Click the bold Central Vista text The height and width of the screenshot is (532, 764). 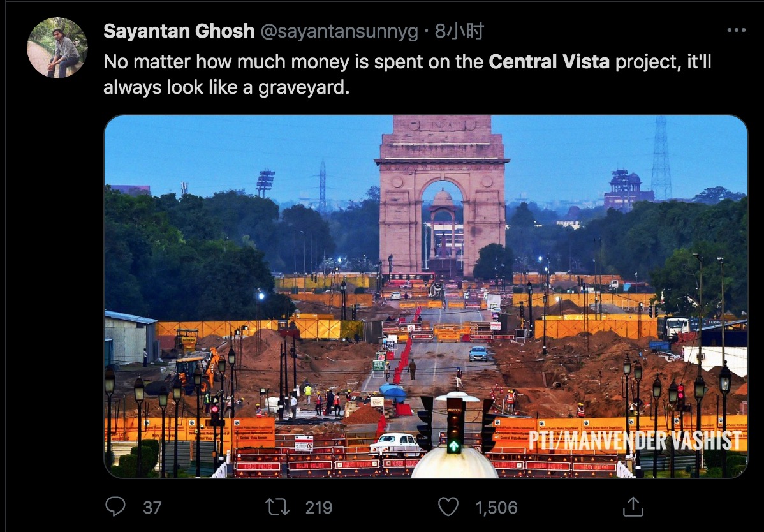click(x=549, y=62)
